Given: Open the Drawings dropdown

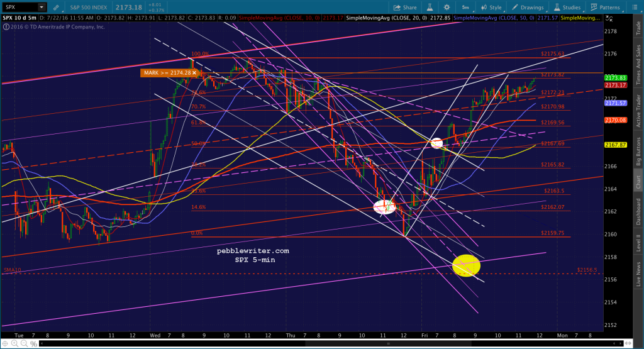Looking at the screenshot, I should click(x=528, y=8).
